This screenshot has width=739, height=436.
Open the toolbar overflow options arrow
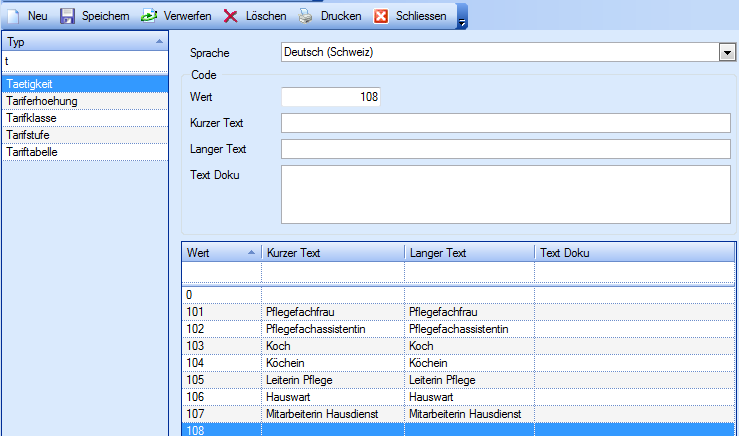(461, 20)
